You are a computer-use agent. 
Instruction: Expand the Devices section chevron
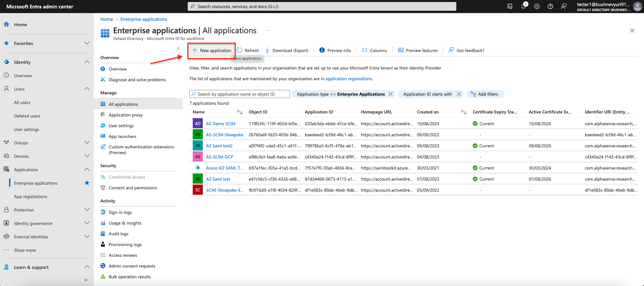tap(87, 156)
